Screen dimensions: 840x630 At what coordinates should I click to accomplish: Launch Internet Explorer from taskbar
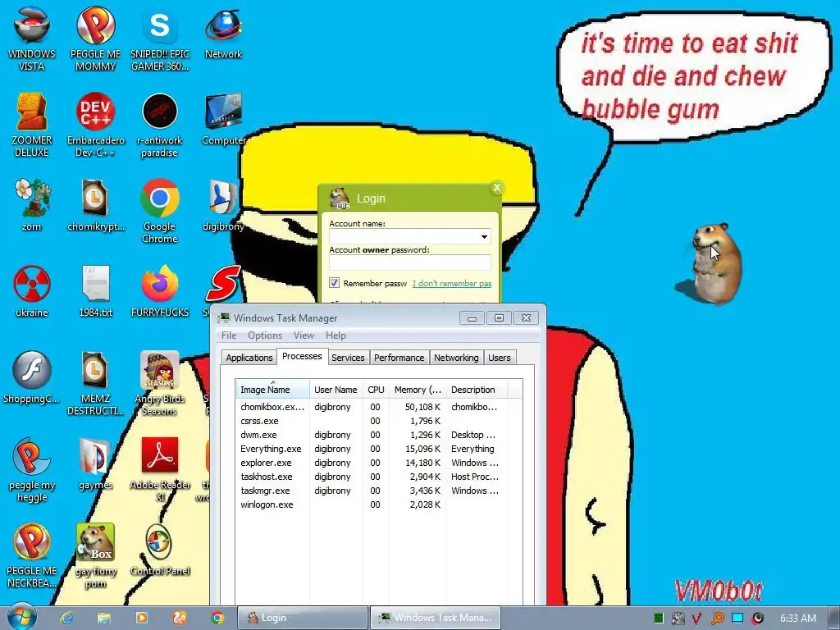pyautogui.click(x=66, y=618)
